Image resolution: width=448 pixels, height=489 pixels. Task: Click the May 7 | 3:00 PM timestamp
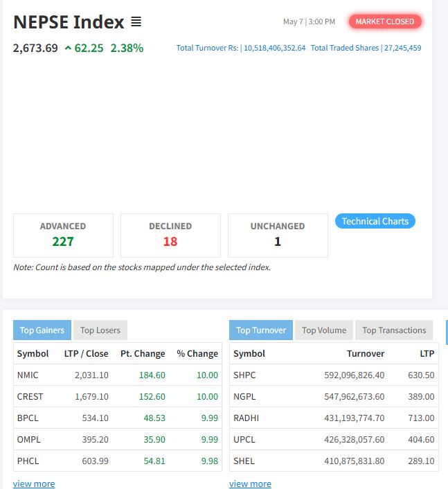click(309, 21)
